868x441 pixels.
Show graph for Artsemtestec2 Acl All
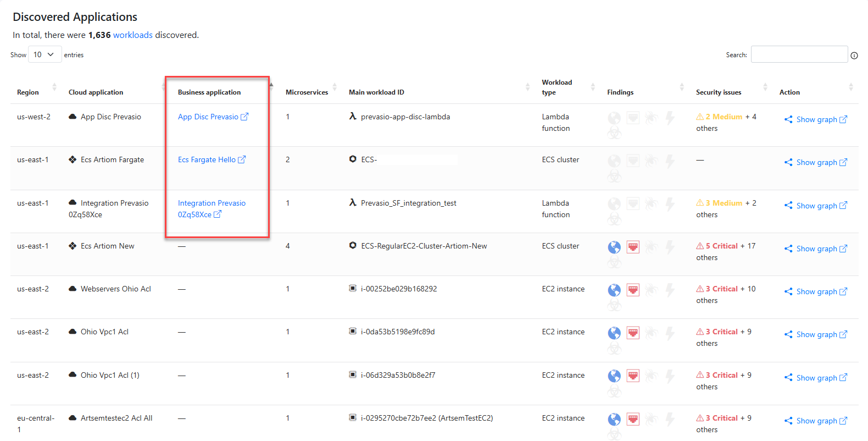pyautogui.click(x=816, y=421)
